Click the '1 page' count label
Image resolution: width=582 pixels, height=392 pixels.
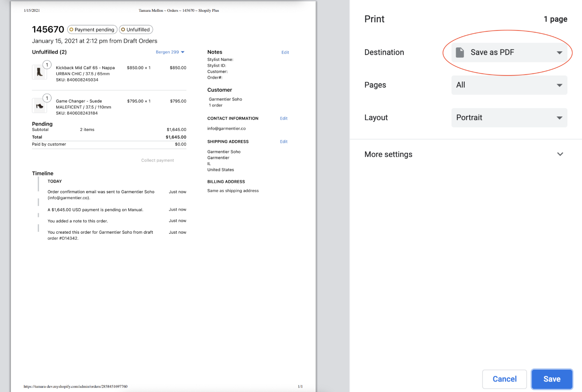pyautogui.click(x=556, y=19)
